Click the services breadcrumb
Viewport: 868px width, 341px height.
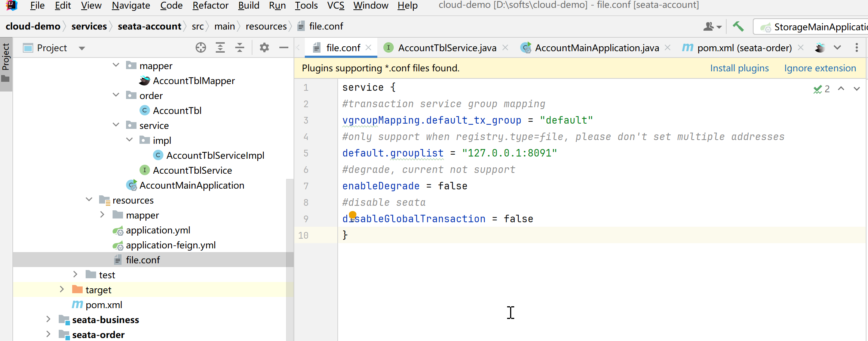pyautogui.click(x=89, y=27)
